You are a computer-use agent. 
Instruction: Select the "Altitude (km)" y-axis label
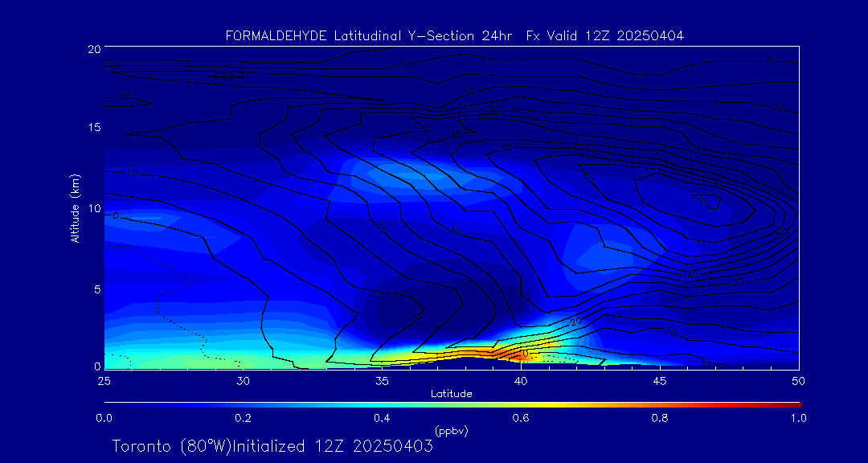(x=75, y=209)
